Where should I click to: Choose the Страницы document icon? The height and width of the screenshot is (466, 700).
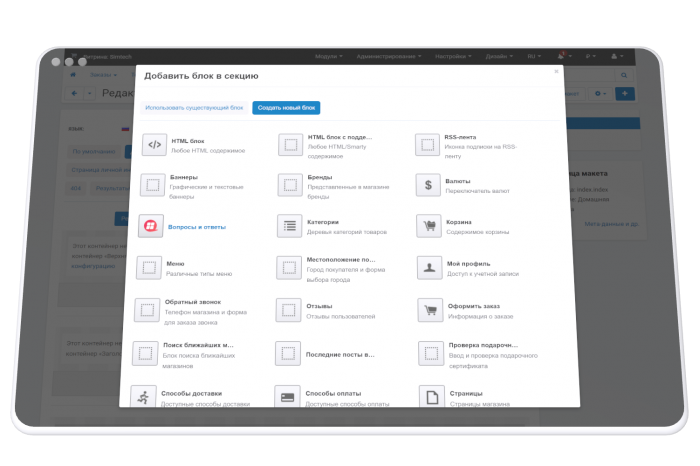432,396
